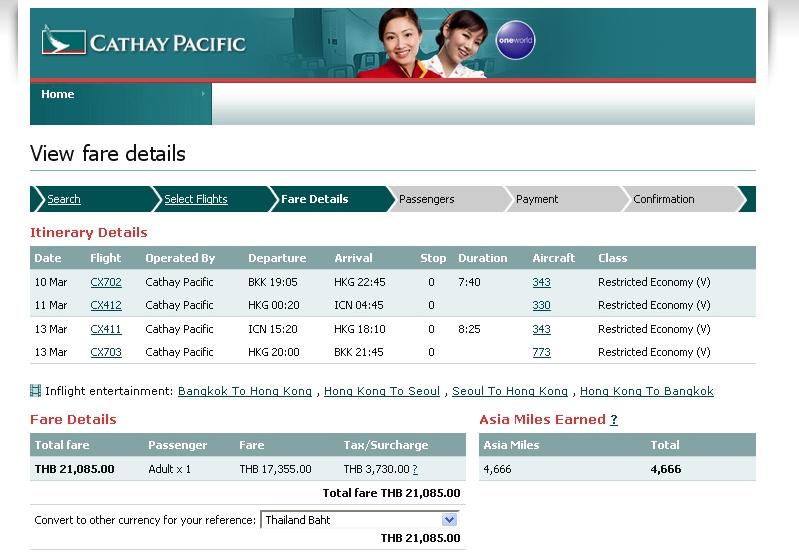799x556 pixels.
Task: Open the Home menu
Action: coord(121,104)
